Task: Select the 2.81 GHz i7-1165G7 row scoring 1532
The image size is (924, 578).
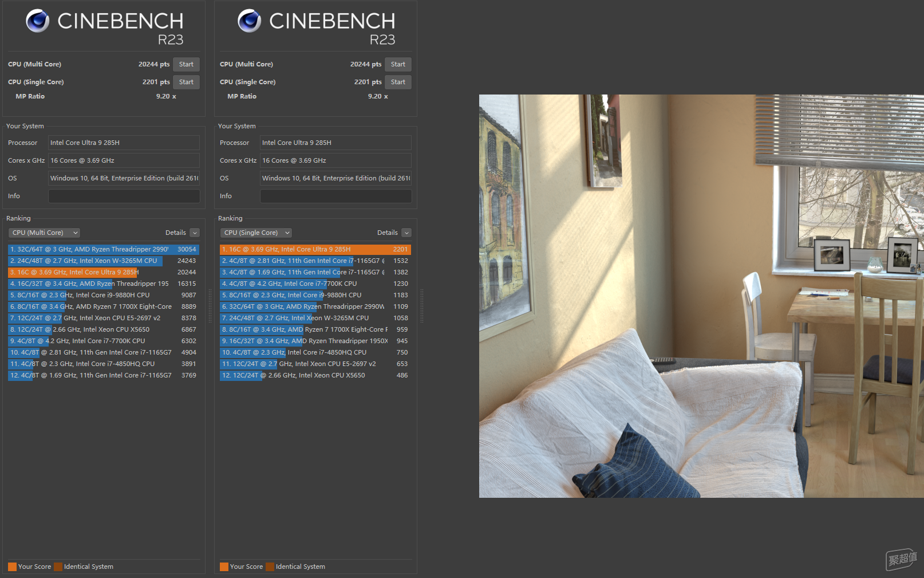Action: tap(315, 261)
